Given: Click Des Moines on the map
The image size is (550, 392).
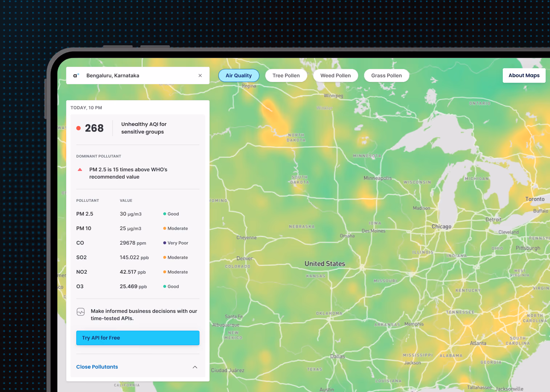Looking at the screenshot, I should pos(373,231).
